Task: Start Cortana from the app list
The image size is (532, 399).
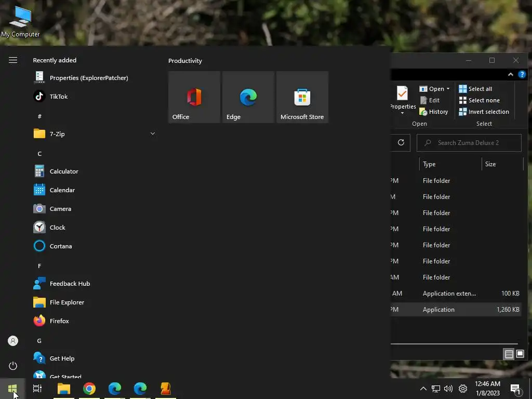Action: coord(95,246)
